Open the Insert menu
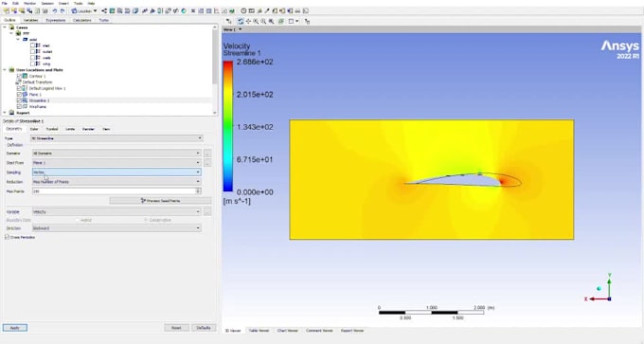This screenshot has width=644, height=344. (x=63, y=3)
